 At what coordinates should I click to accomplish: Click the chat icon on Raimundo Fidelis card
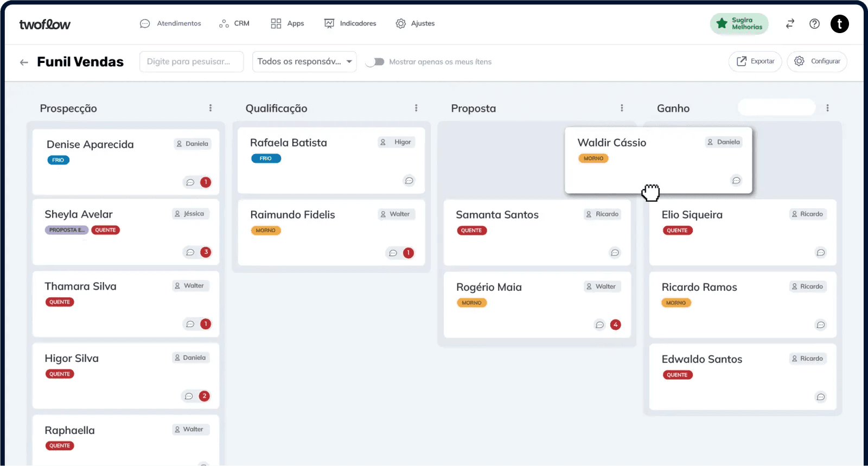[393, 253]
